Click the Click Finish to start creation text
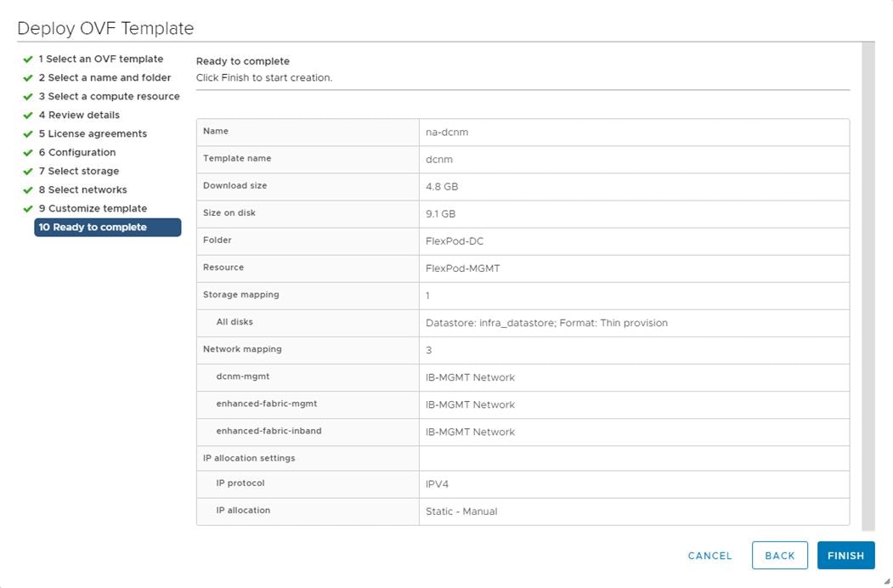The width and height of the screenshot is (893, 588). click(264, 78)
